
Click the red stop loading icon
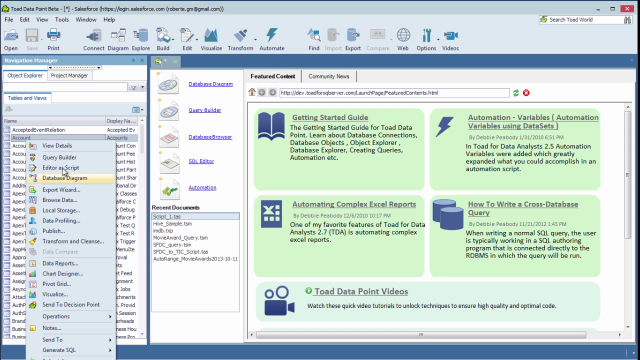(x=527, y=93)
